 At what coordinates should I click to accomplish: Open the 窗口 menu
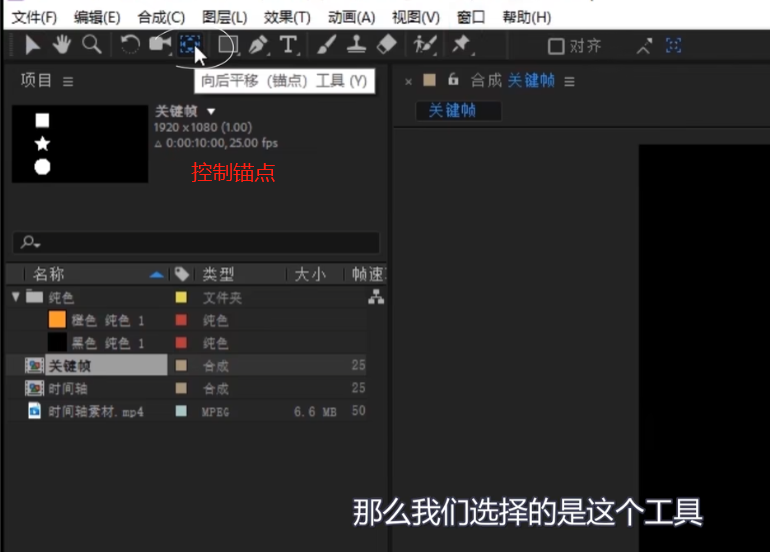pyautogui.click(x=471, y=18)
